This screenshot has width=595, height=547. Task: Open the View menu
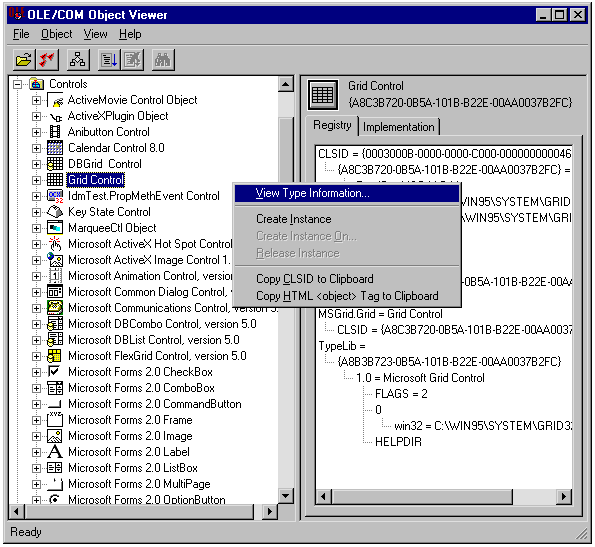pyautogui.click(x=96, y=34)
